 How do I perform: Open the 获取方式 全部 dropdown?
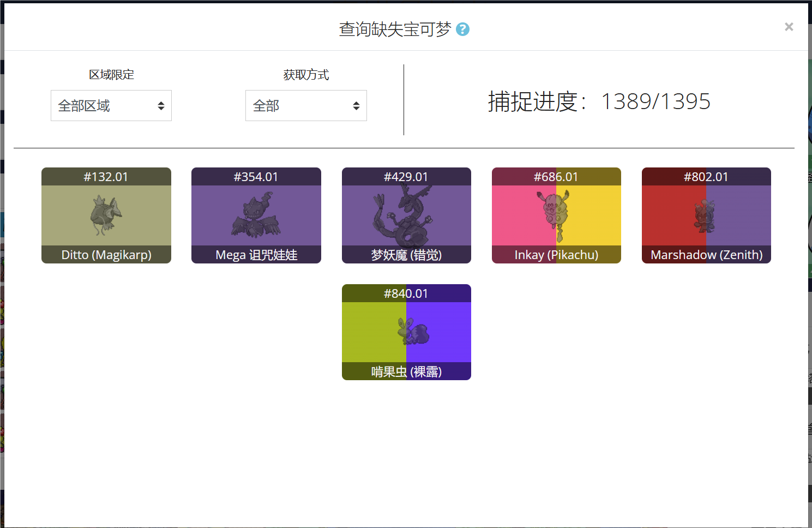[306, 106]
